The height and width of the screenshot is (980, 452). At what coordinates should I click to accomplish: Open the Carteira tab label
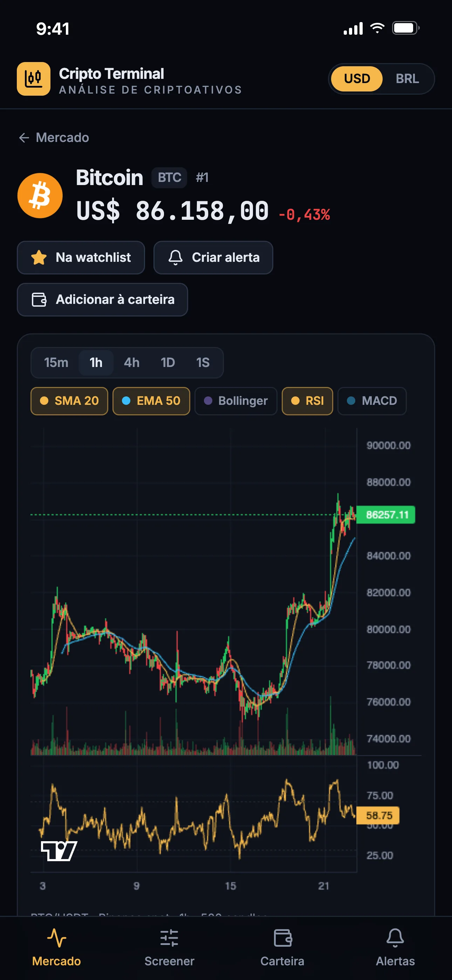pos(282,961)
